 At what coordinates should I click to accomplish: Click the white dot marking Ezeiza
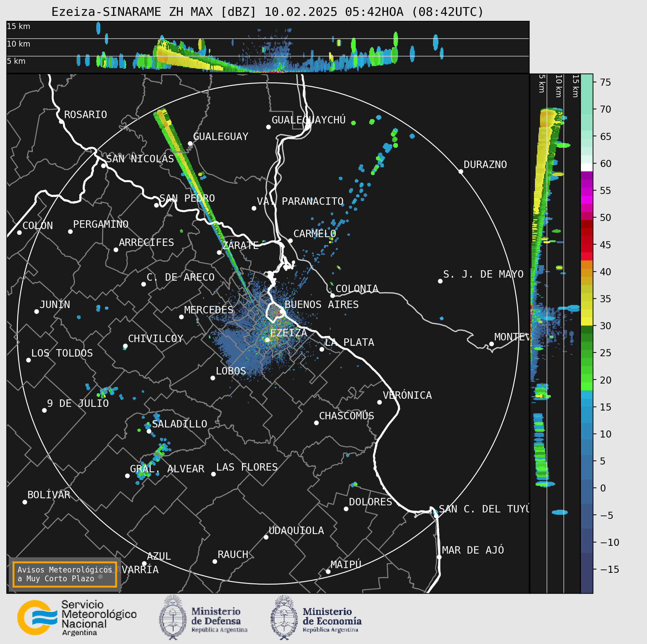tap(267, 340)
